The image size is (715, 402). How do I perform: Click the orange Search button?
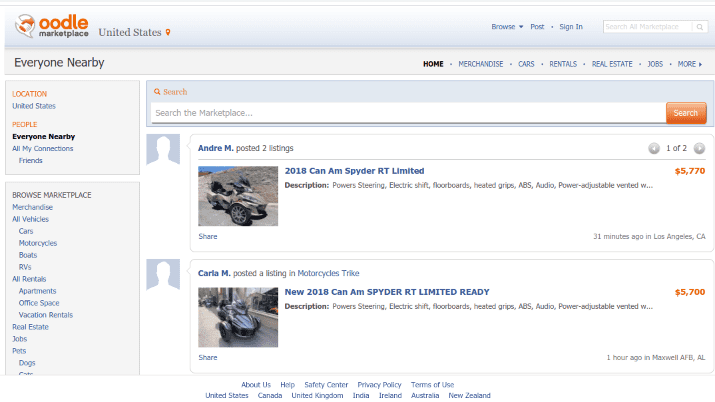click(686, 113)
